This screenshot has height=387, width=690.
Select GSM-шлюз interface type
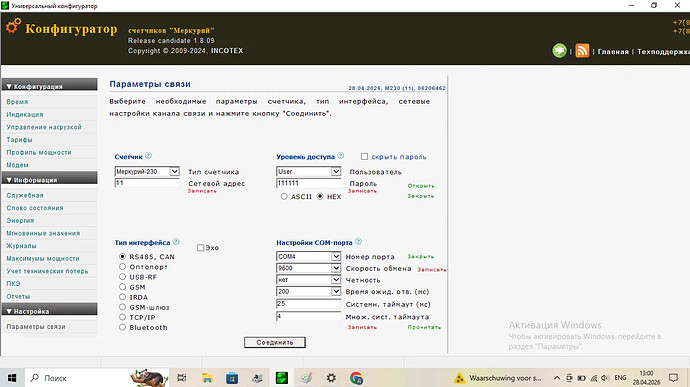(x=122, y=307)
